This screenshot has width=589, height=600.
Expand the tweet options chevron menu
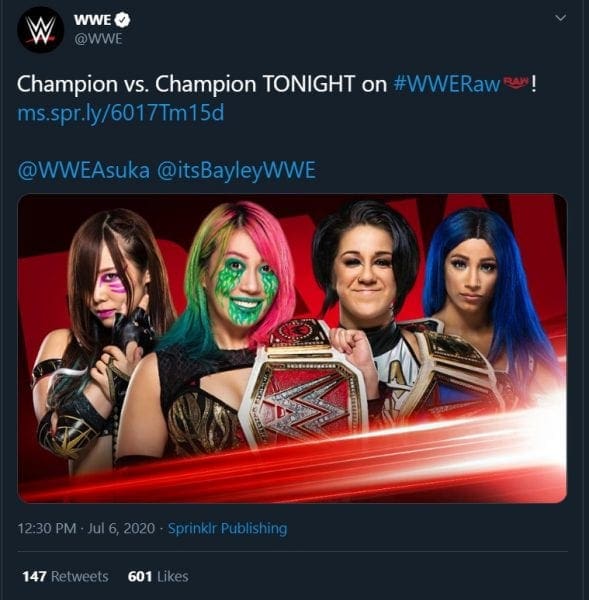(560, 18)
